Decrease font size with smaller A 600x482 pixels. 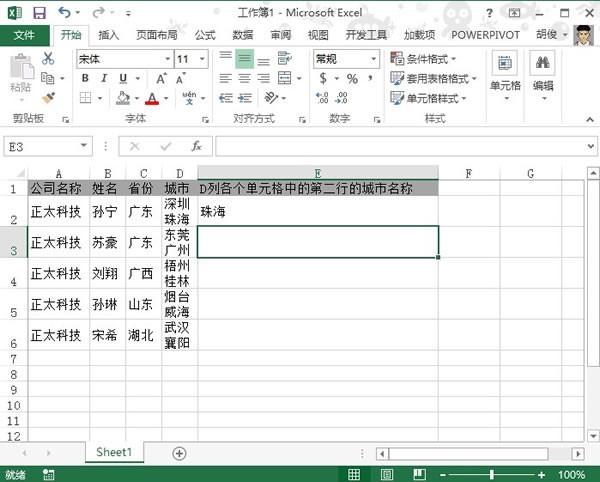[180, 79]
